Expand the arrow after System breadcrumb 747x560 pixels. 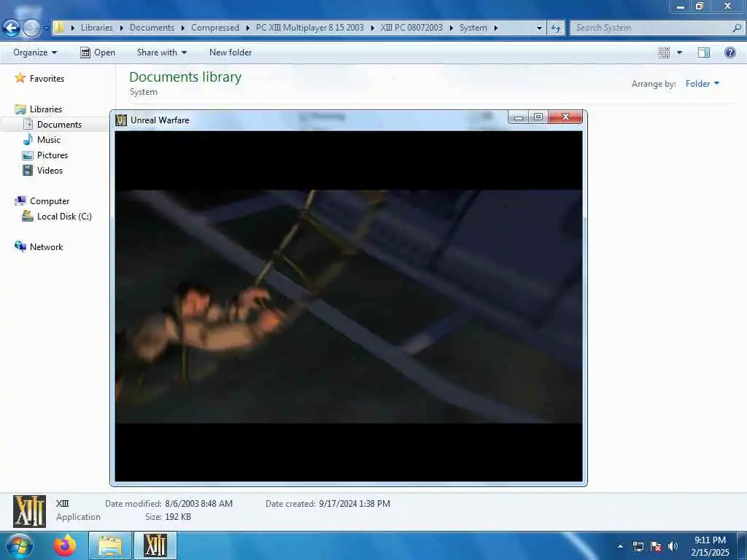coord(495,28)
